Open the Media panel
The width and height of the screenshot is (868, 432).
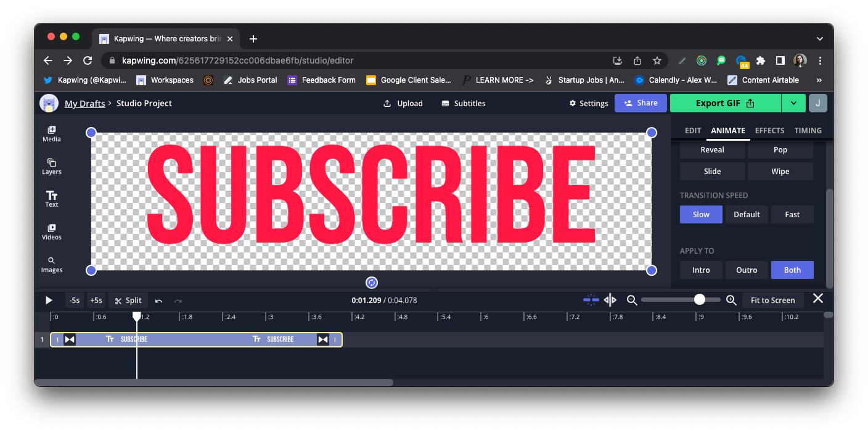coord(52,133)
